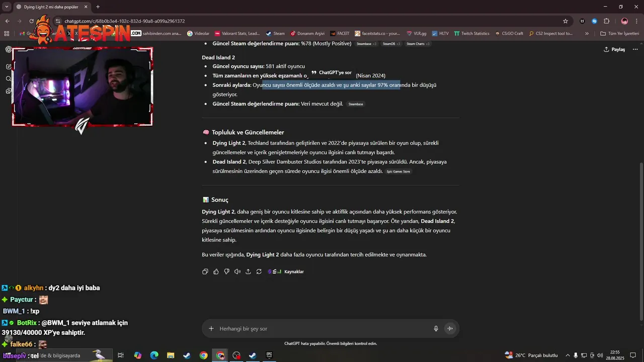
Task: Open the Chrome extensions puzzle icon
Action: point(606,21)
